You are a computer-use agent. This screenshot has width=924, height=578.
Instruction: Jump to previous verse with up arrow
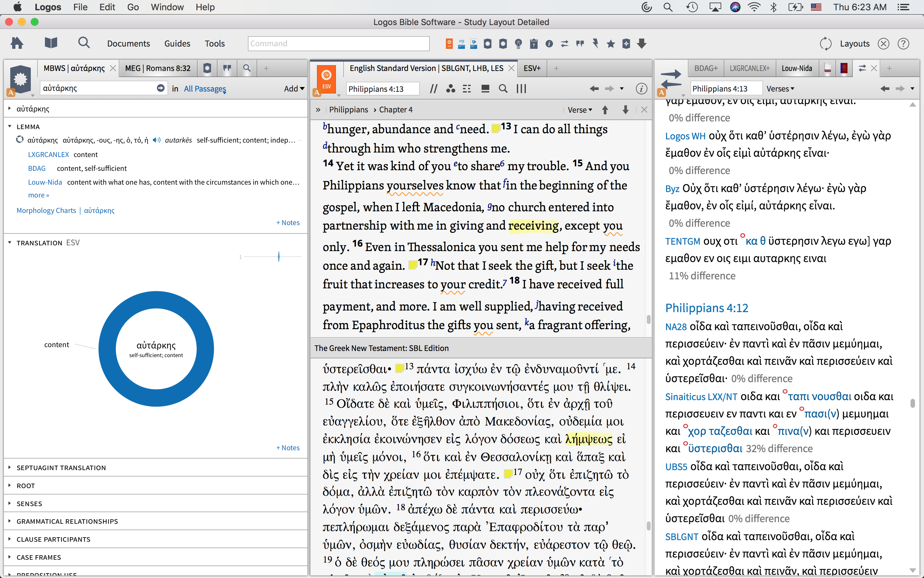(x=605, y=110)
